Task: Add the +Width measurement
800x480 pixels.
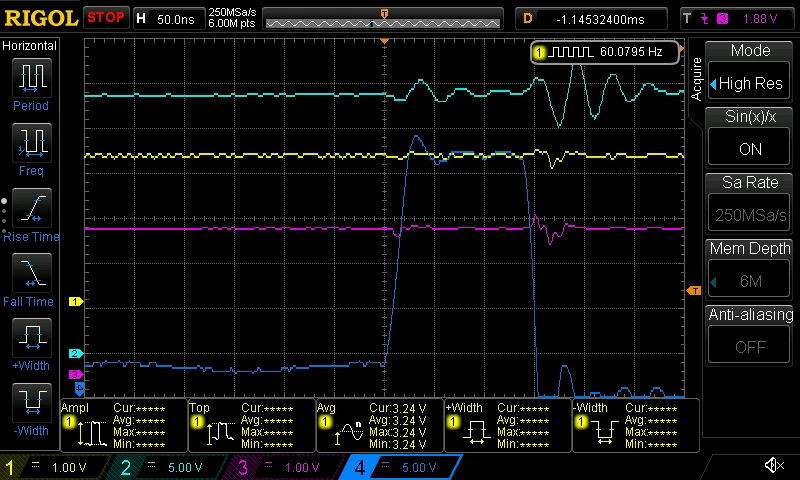Action: 32,338
